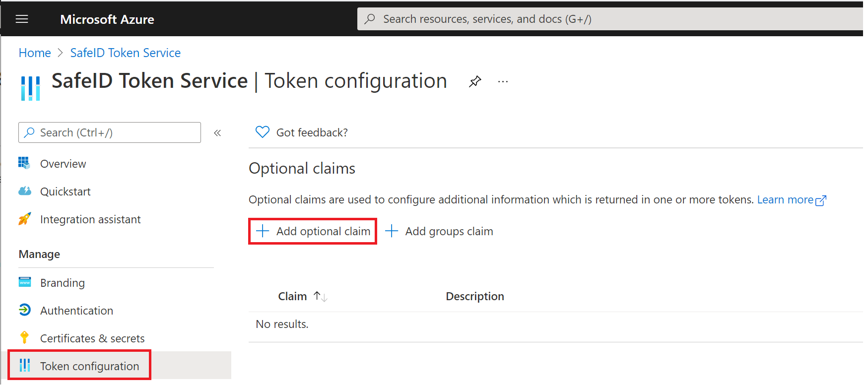Click the Quickstart cloud icon
The height and width of the screenshot is (388, 868).
pyautogui.click(x=24, y=191)
